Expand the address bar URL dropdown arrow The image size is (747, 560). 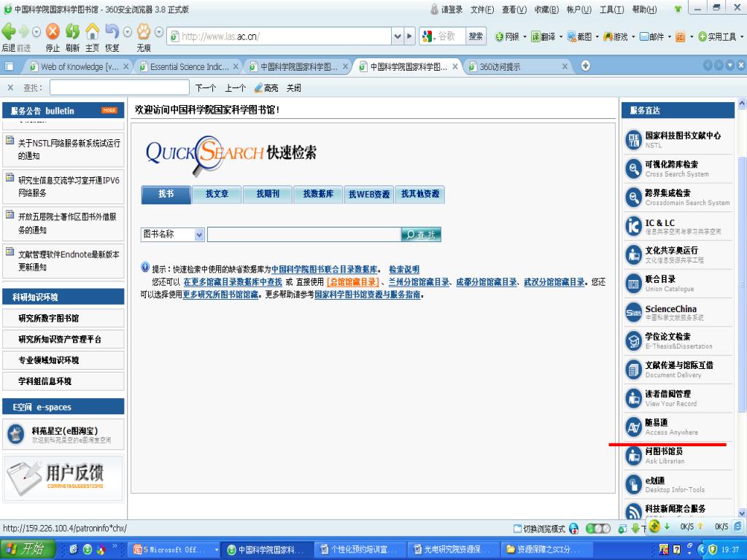click(398, 36)
